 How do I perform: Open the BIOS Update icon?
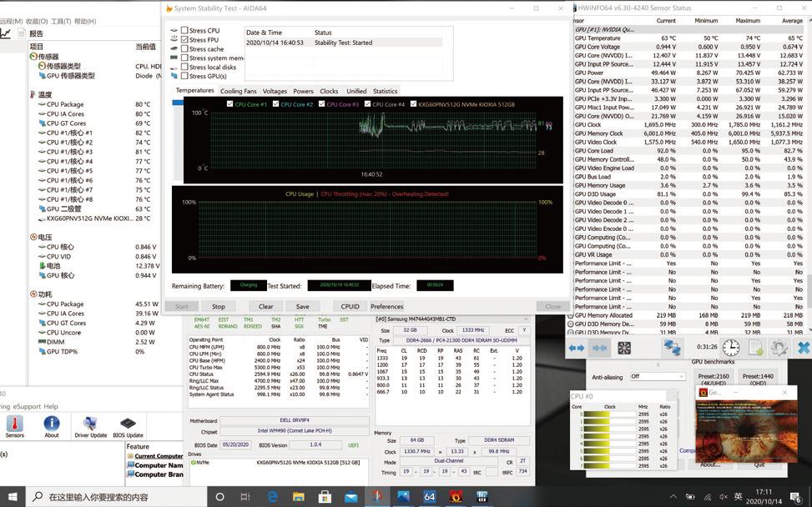click(x=128, y=424)
